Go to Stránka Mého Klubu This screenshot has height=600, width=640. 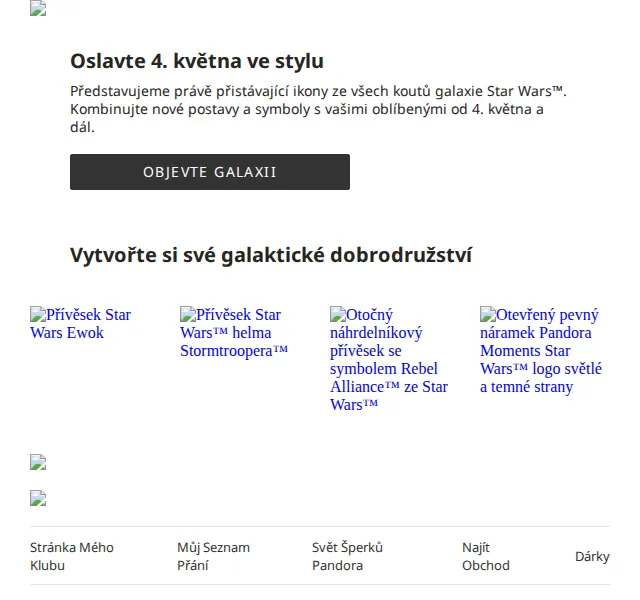pyautogui.click(x=72, y=556)
